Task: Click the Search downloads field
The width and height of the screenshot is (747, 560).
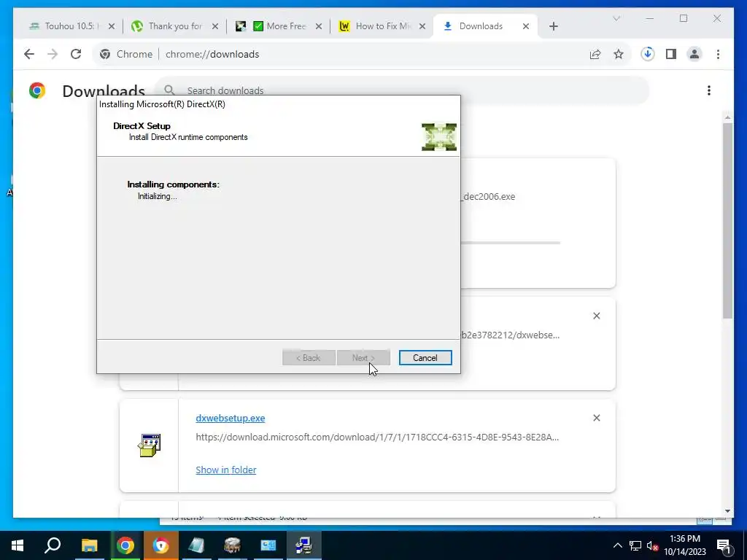Action: (x=402, y=90)
